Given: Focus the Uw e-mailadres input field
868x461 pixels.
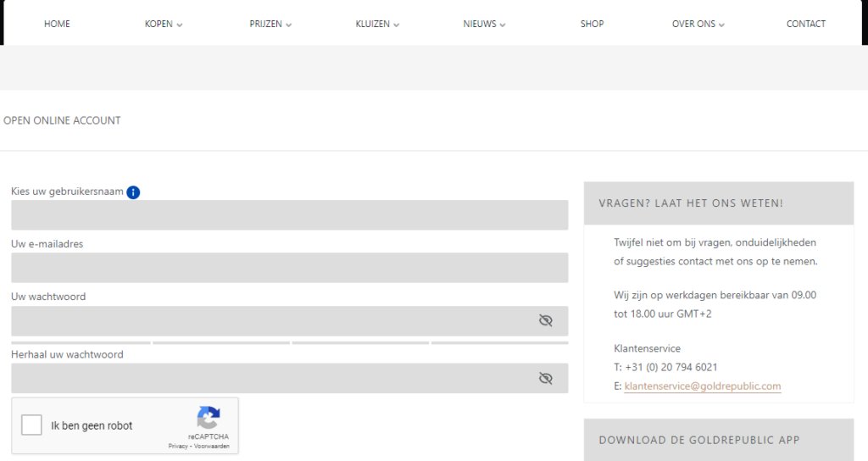Looking at the screenshot, I should [289, 268].
